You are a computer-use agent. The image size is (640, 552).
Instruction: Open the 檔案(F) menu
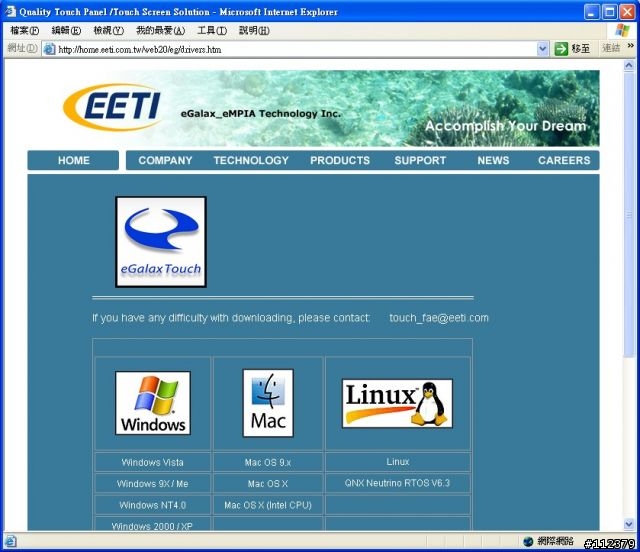click(24, 31)
